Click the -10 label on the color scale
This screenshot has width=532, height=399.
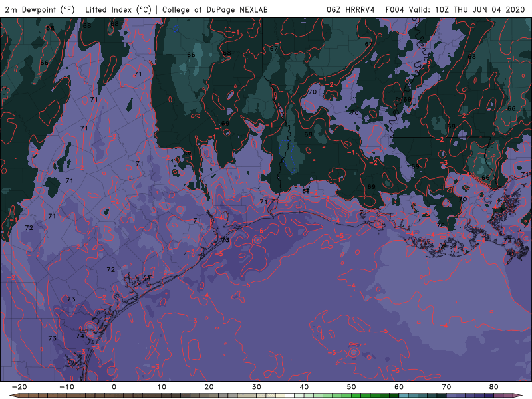pos(66,387)
